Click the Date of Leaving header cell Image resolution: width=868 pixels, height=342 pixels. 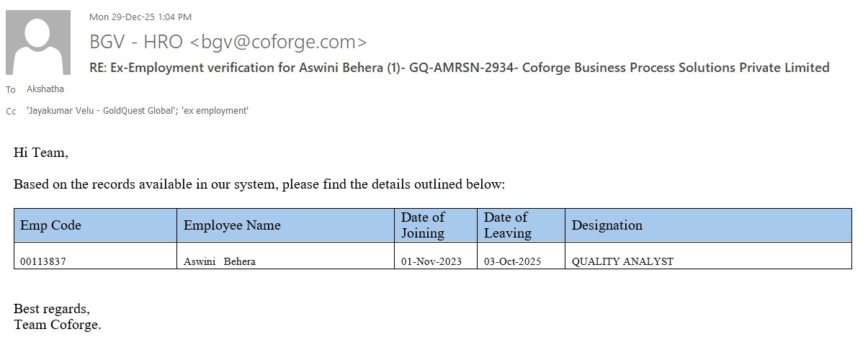click(507, 225)
